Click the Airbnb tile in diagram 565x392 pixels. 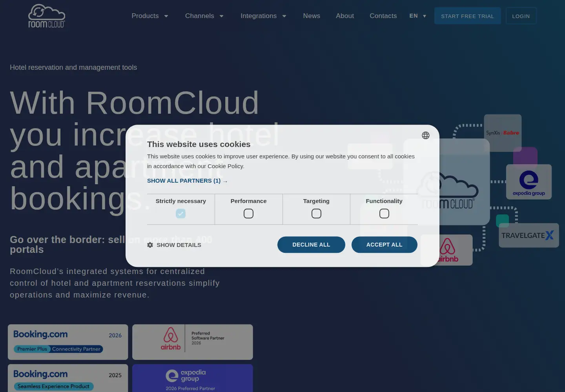click(447, 250)
